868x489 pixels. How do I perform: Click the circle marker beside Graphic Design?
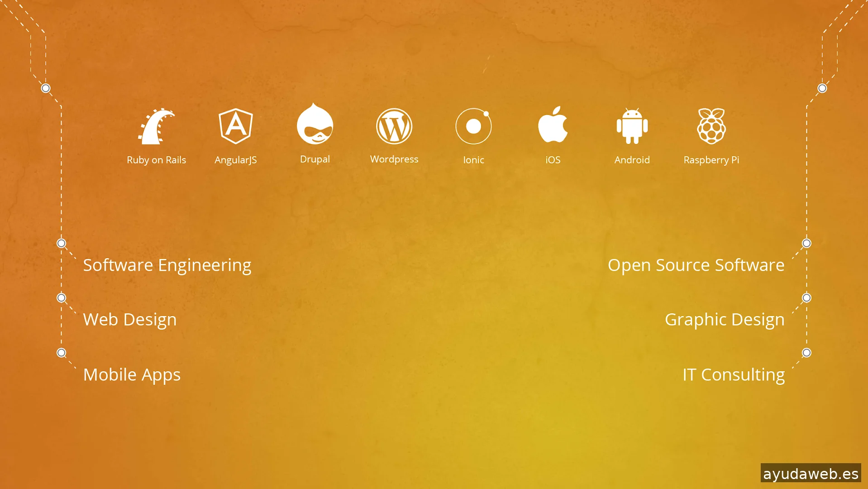coord(806,298)
